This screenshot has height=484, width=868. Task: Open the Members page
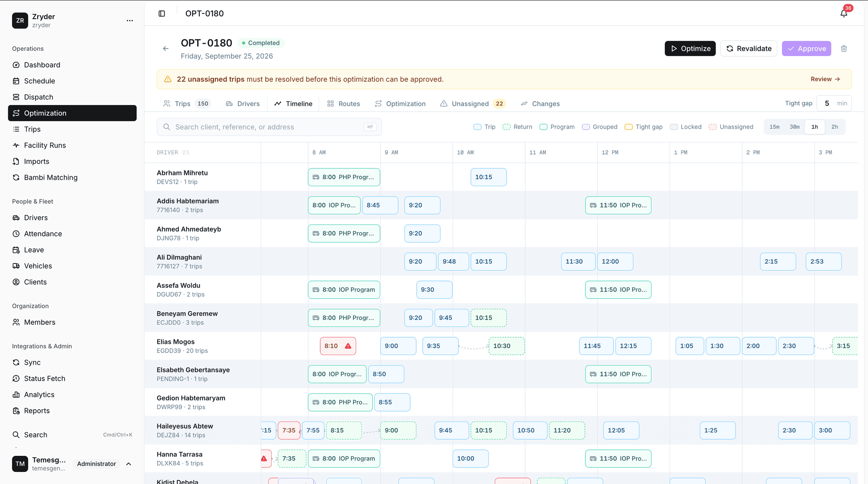(x=72, y=322)
